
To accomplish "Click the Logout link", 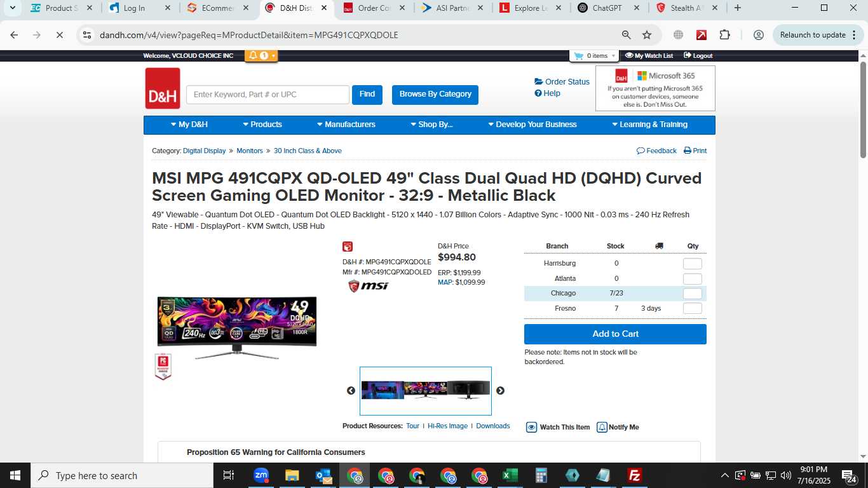I will pos(698,56).
